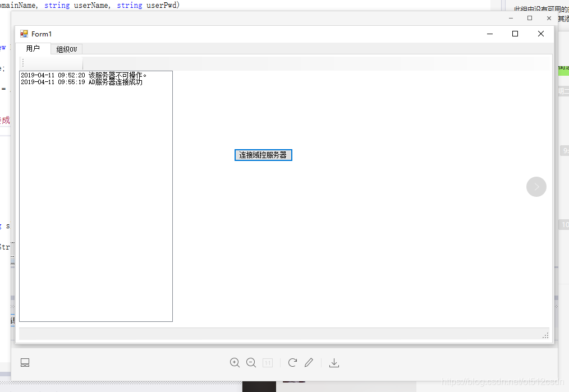This screenshot has width=569, height=392.
Task: Maximize the outer image viewer window
Action: [x=530, y=18]
